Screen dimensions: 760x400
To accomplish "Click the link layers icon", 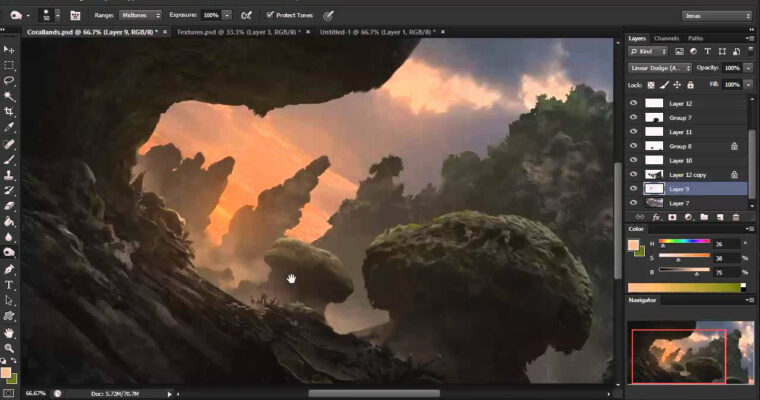I will [640, 217].
